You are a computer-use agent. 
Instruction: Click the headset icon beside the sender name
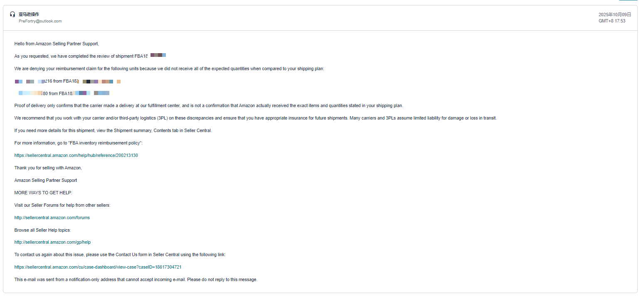[12, 14]
